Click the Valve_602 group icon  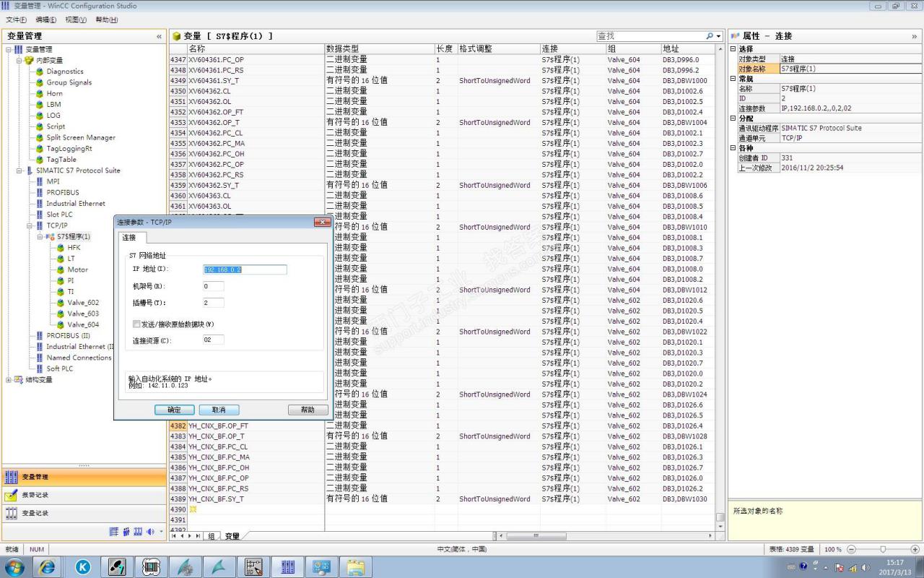coord(61,303)
